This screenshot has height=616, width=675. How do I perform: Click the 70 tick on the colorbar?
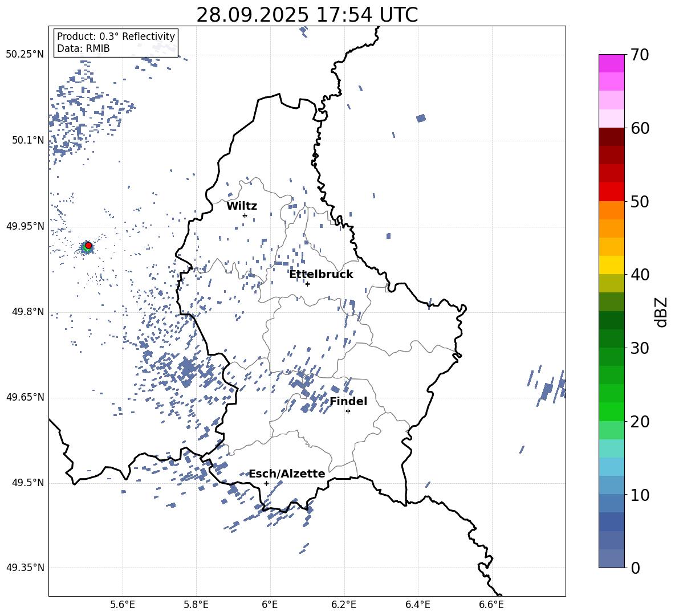point(640,55)
